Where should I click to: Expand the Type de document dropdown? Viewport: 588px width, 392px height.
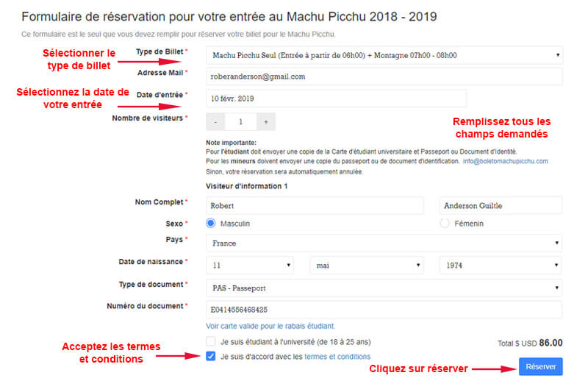point(384,288)
